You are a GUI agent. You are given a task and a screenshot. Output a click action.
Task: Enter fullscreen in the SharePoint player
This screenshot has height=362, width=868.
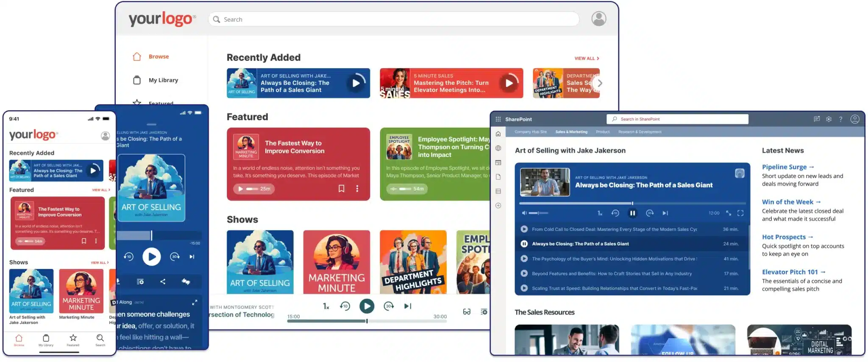pyautogui.click(x=740, y=213)
